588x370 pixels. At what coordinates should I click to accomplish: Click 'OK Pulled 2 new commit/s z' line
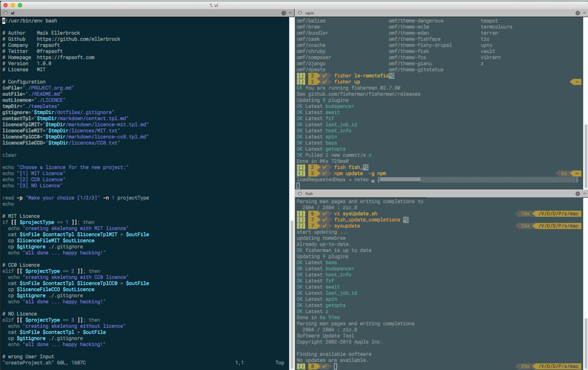click(x=334, y=155)
